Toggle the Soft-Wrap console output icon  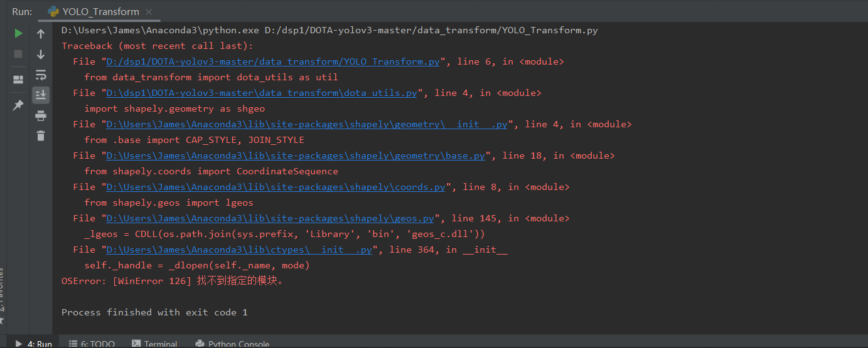coord(41,75)
